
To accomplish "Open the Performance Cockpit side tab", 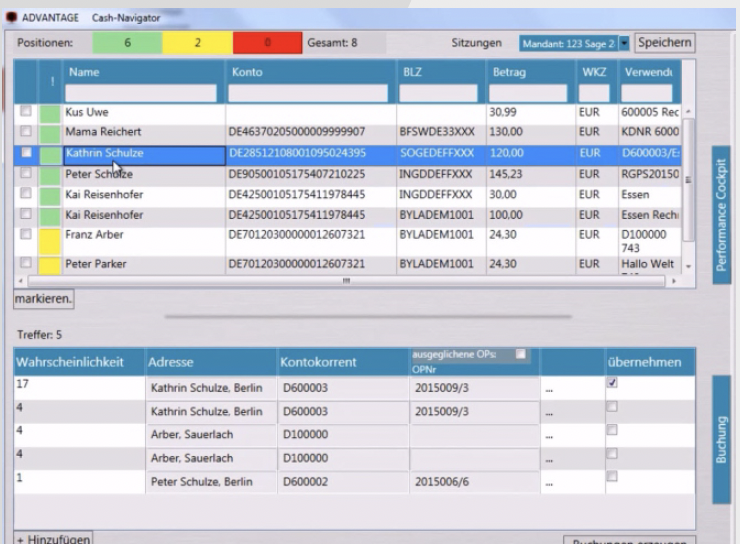I will pyautogui.click(x=721, y=215).
